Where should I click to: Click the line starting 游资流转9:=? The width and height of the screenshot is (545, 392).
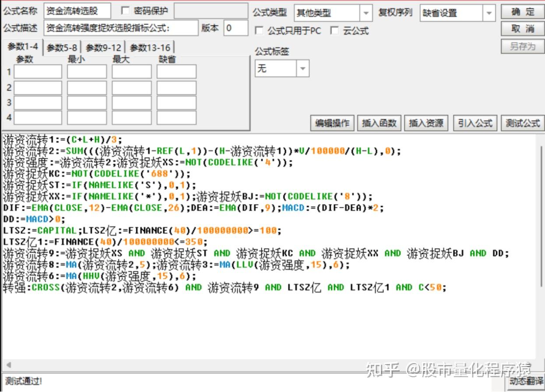tap(256, 254)
